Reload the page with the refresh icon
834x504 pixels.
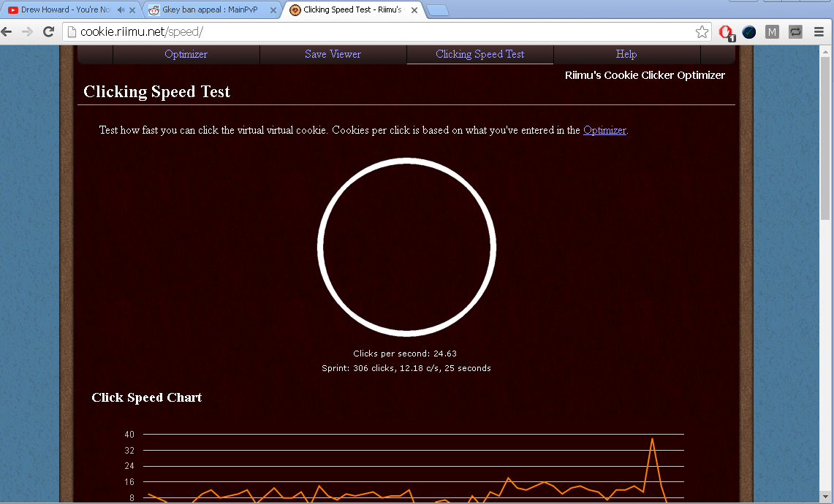48,32
